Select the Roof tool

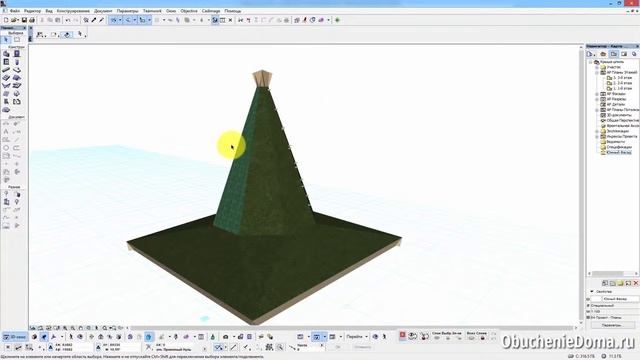[x=17, y=78]
